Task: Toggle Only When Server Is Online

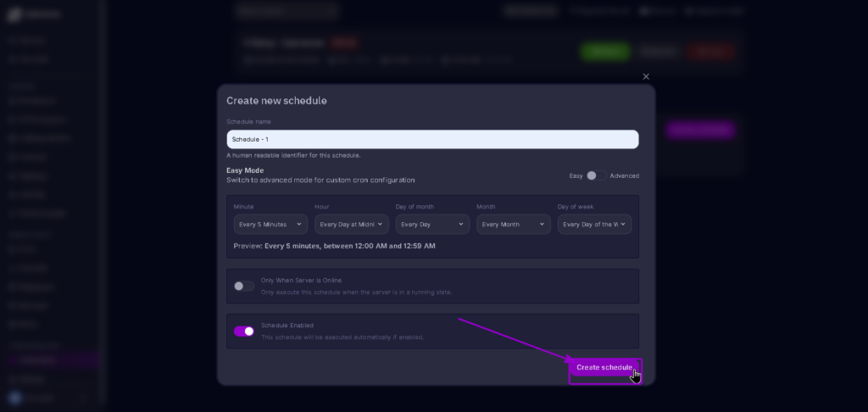Action: pos(243,286)
